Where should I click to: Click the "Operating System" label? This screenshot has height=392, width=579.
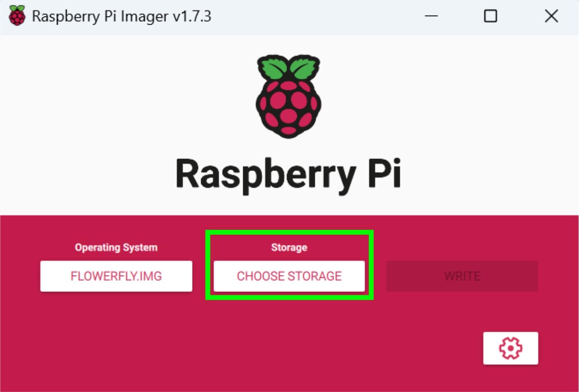116,247
